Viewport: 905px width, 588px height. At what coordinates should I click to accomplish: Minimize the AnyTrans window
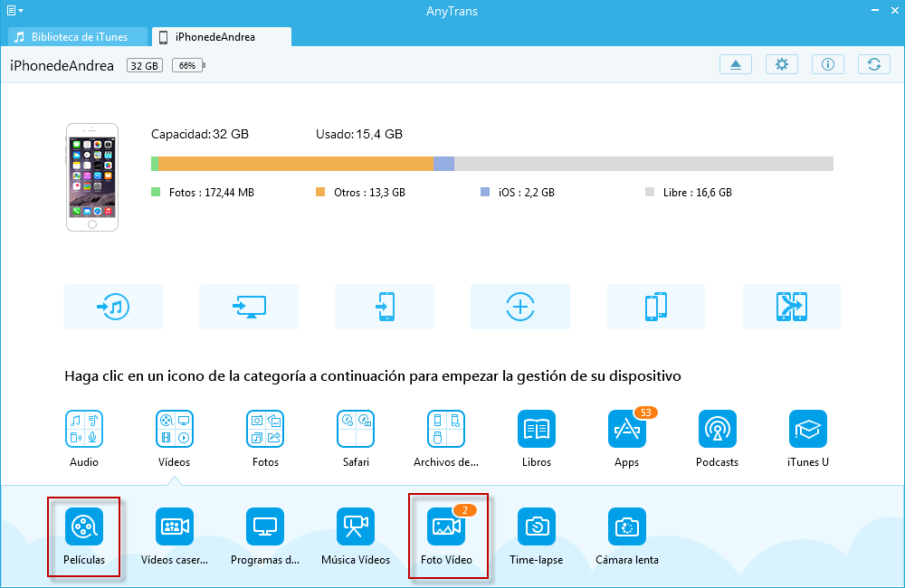pos(875,10)
